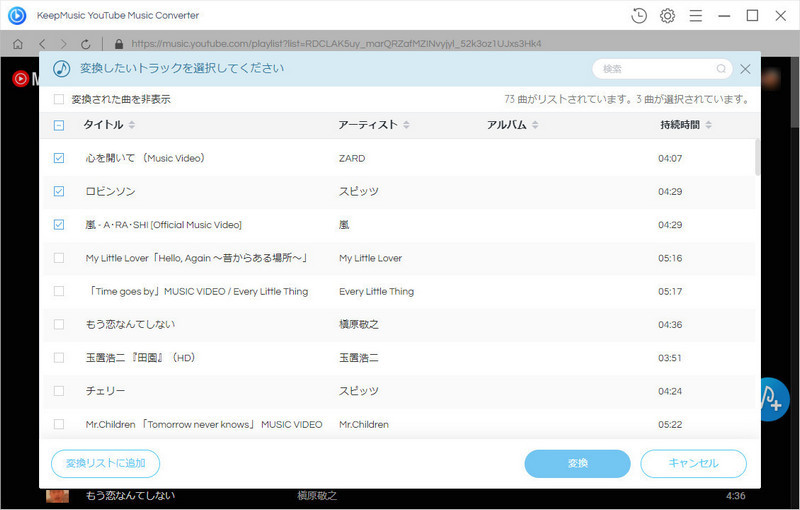The image size is (800, 510).
Task: Click the My Little Lover artist cell
Action: tap(370, 258)
